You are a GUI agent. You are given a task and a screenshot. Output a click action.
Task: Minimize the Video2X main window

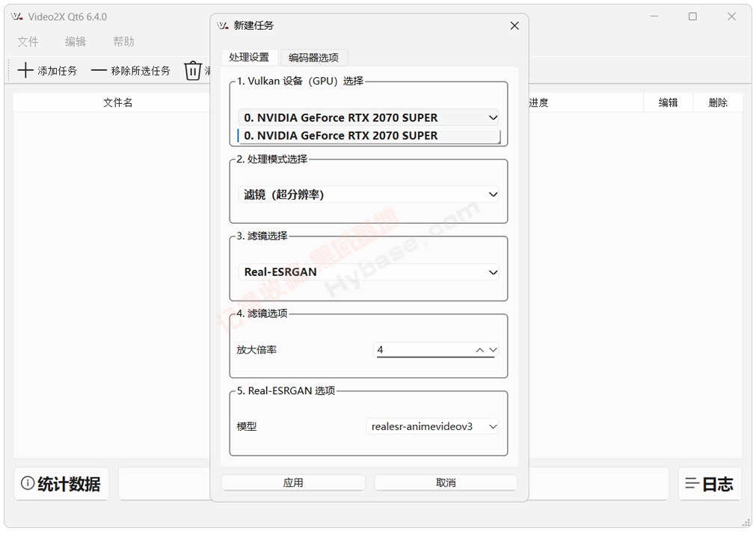point(654,16)
